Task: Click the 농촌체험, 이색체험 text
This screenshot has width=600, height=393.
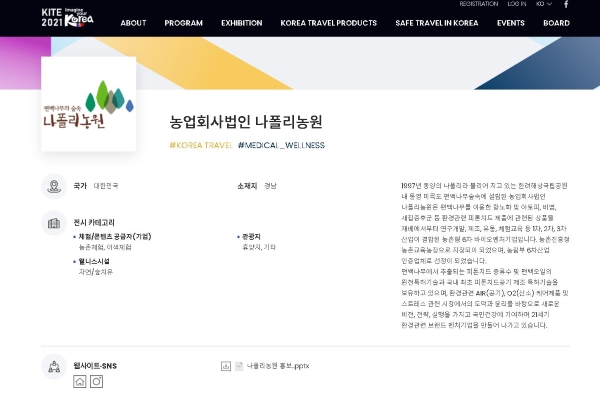Action: coord(105,247)
